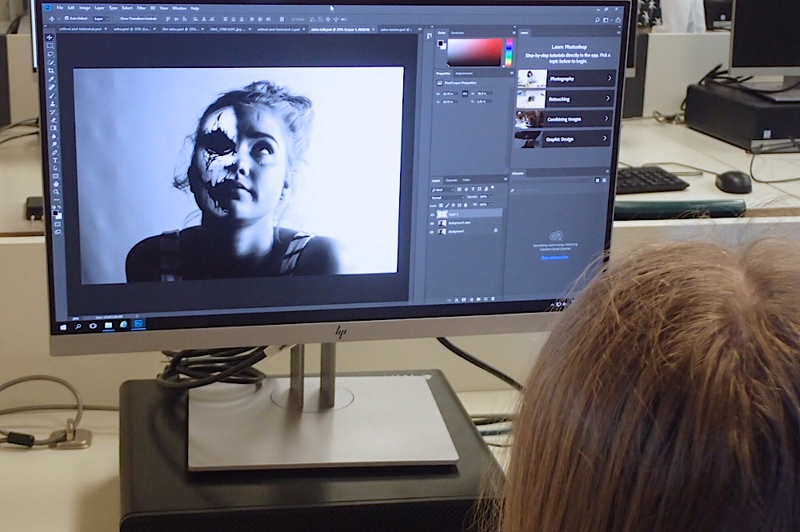Open File Explorer from the Windows taskbar
This screenshot has width=800, height=532.
[x=108, y=325]
